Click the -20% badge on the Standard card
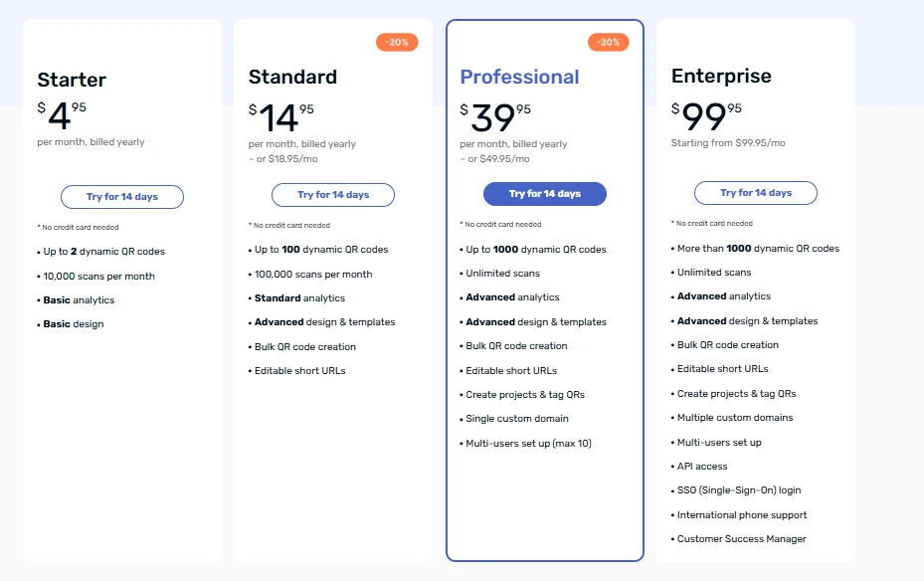 click(x=397, y=43)
